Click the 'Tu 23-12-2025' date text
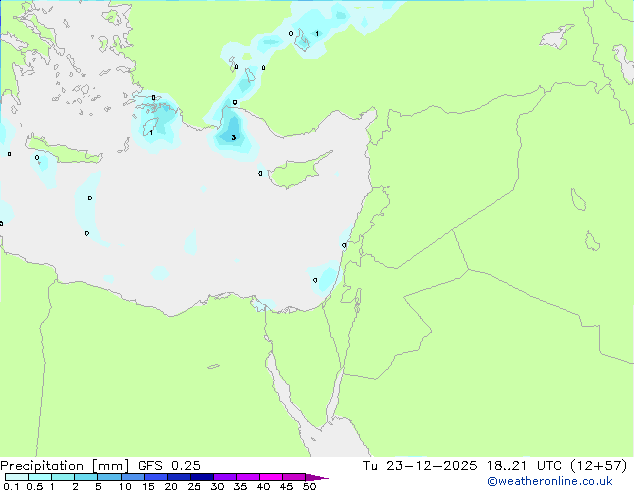This screenshot has width=634, height=490. pyautogui.click(x=420, y=466)
